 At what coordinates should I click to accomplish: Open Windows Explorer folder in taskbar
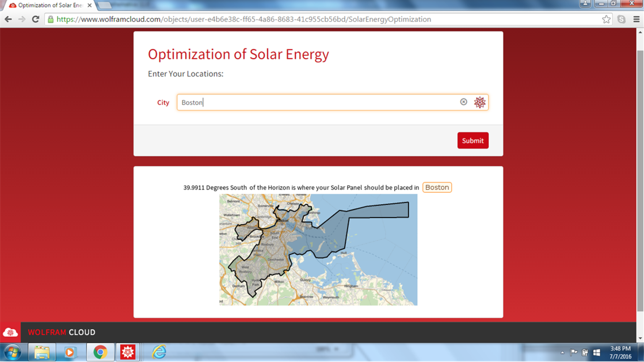point(42,352)
